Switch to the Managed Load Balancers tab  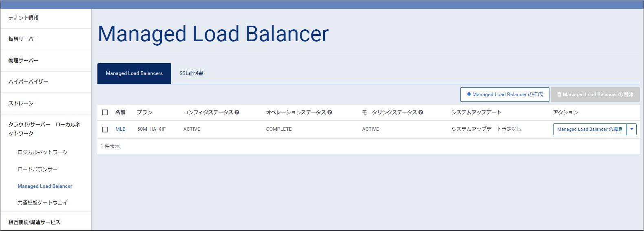point(134,73)
